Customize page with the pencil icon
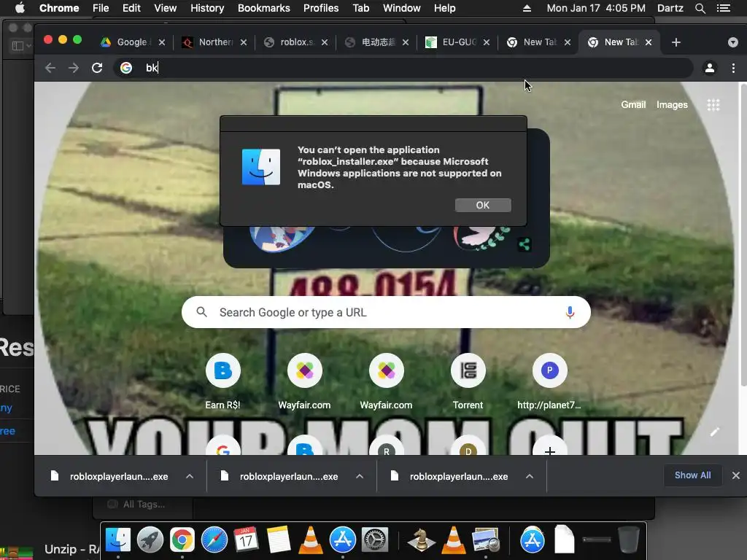Screen dimensions: 747x560 point(715,432)
